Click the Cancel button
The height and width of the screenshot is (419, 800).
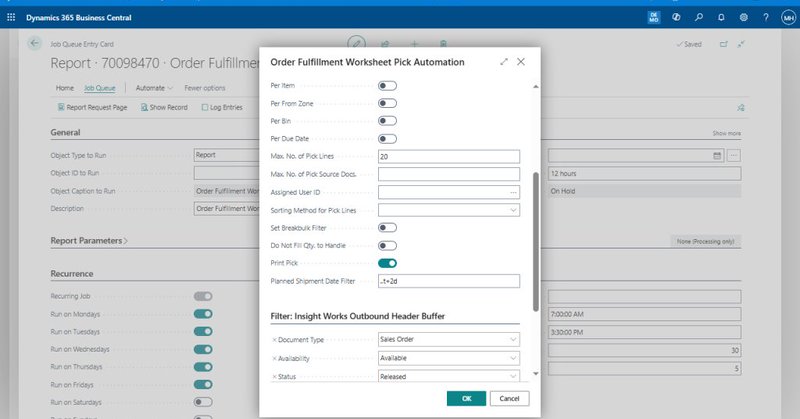(509, 399)
